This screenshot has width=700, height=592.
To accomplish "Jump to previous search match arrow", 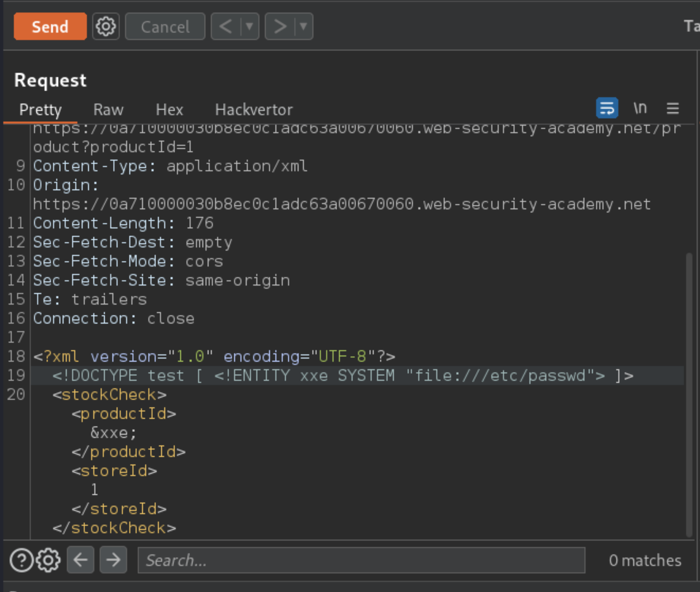I will coord(80,560).
